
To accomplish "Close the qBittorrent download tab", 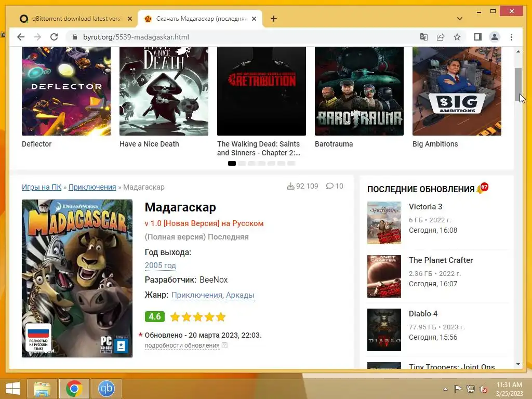I will pyautogui.click(x=129, y=19).
